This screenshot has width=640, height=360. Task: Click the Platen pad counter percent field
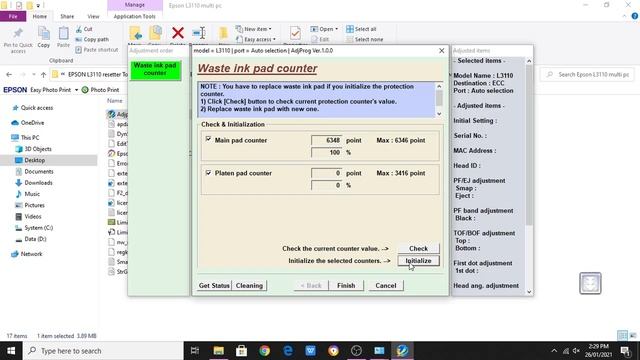[x=327, y=185]
